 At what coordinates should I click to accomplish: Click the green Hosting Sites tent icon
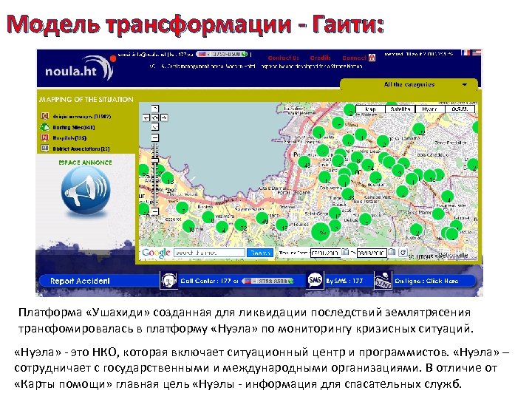[44, 127]
